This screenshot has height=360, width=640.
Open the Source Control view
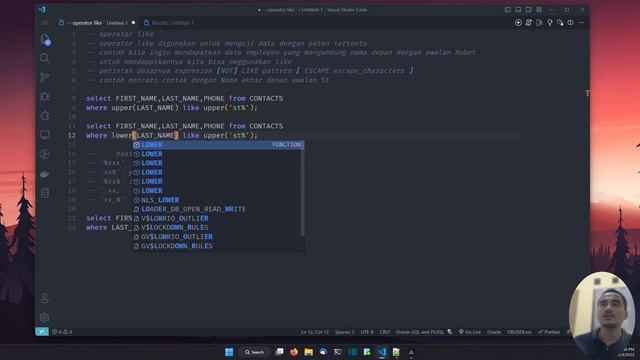coord(45,77)
